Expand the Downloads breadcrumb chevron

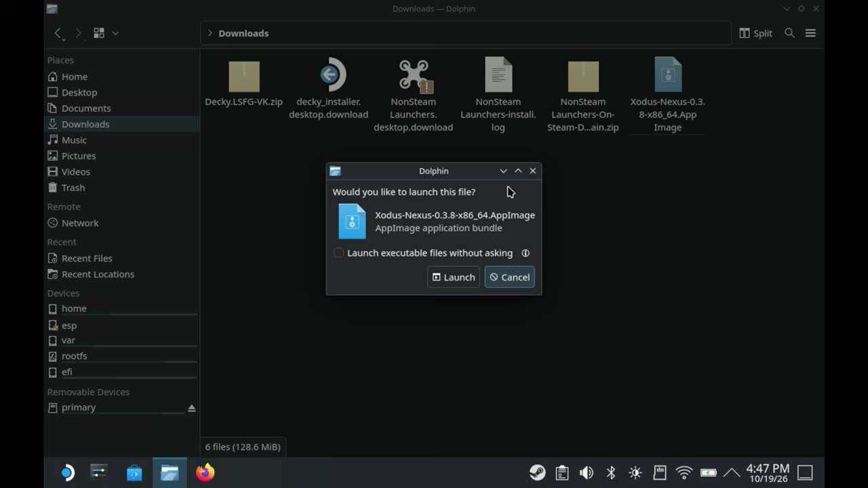pyautogui.click(x=210, y=33)
